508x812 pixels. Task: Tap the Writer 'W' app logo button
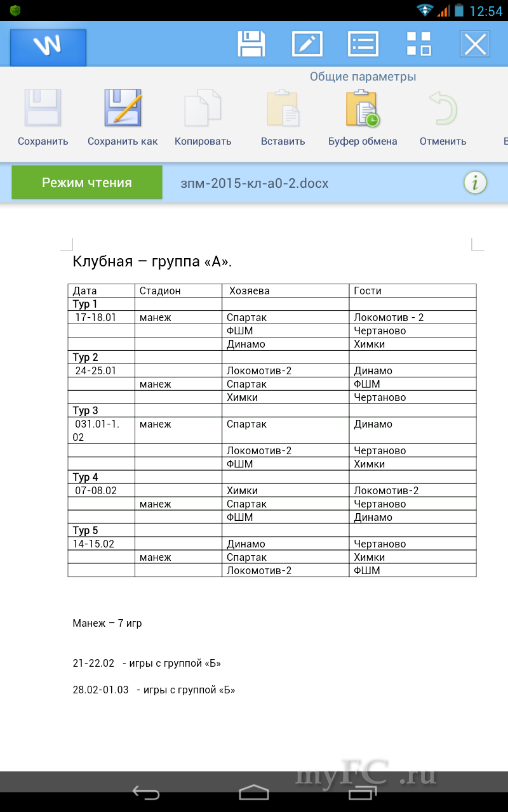48,46
